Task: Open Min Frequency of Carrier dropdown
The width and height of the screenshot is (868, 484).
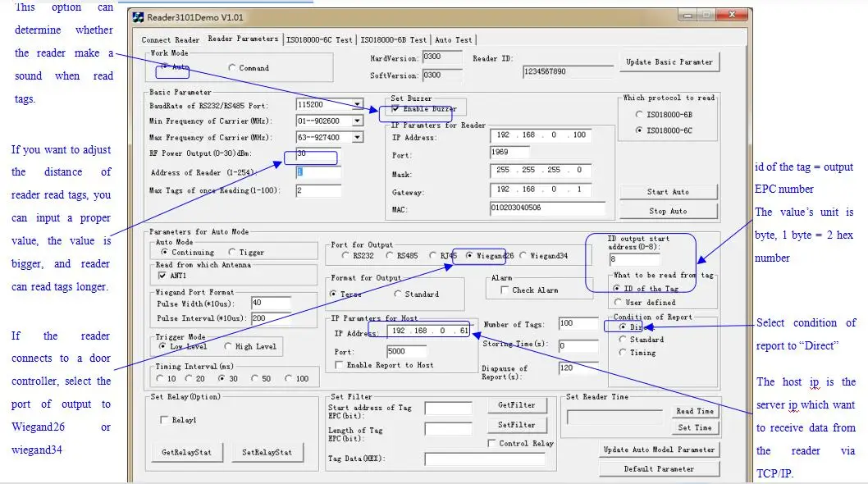Action: [357, 121]
